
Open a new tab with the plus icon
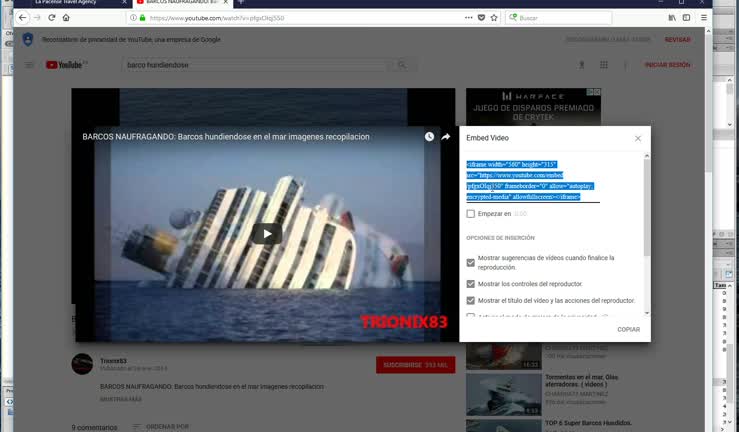coord(241,2)
